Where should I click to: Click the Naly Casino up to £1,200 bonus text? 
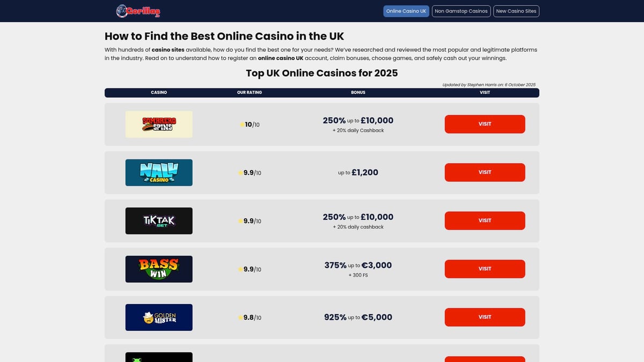[358, 173]
